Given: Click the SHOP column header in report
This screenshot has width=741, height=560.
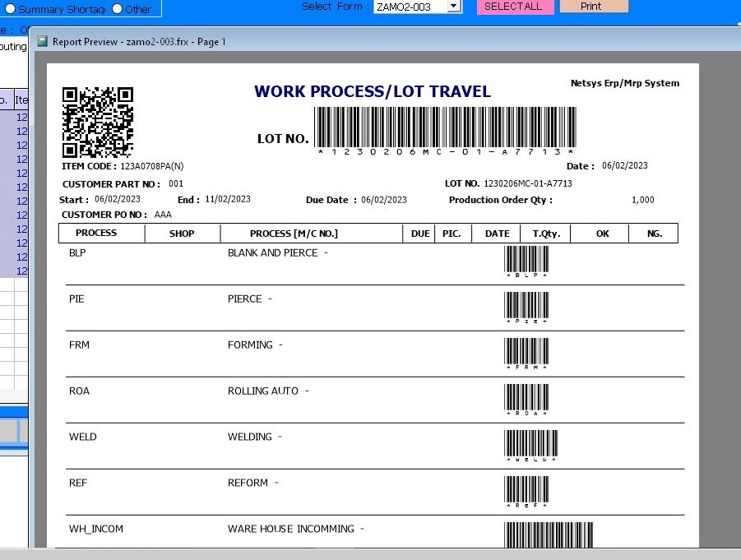Looking at the screenshot, I should pyautogui.click(x=182, y=234).
